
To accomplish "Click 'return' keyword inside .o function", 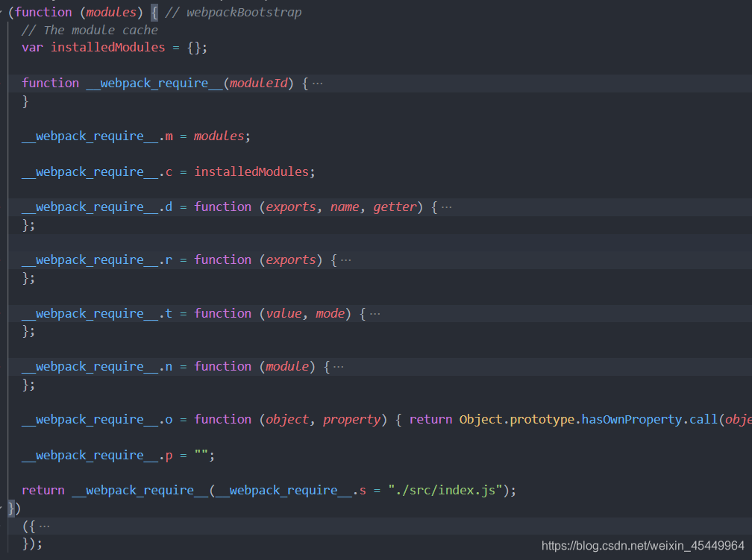I will [x=430, y=420].
